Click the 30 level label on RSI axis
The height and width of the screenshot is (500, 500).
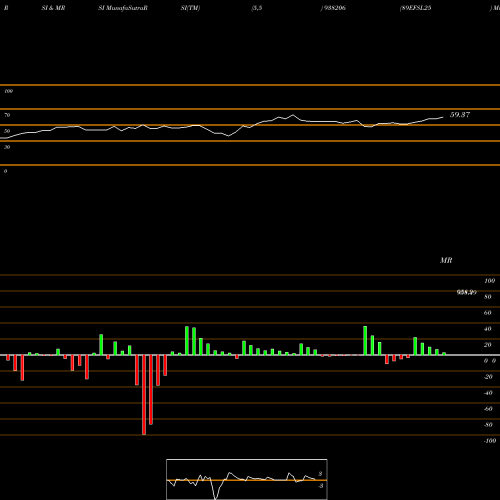7,147
